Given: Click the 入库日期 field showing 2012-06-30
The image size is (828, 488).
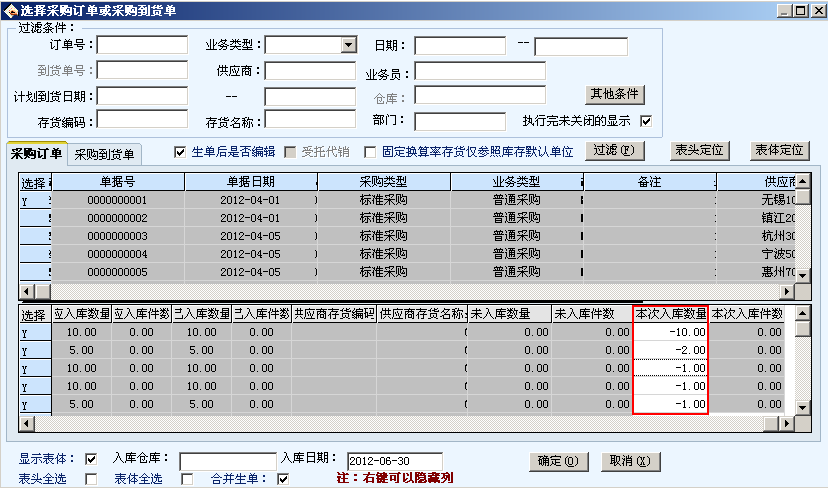Looking at the screenshot, I should (394, 460).
